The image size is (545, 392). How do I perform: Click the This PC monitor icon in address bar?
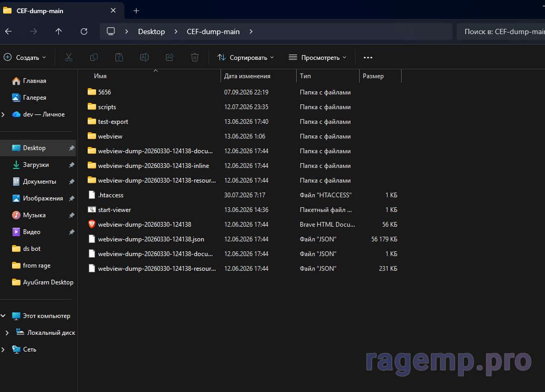(111, 31)
